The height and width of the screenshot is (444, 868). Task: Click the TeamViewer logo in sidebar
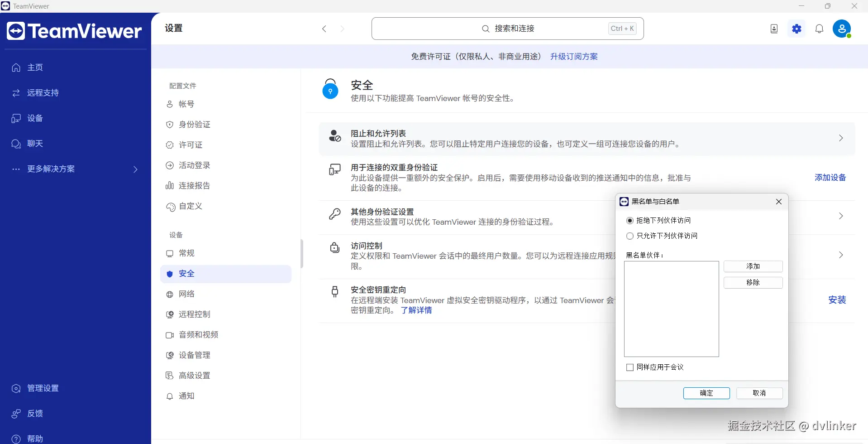point(75,31)
